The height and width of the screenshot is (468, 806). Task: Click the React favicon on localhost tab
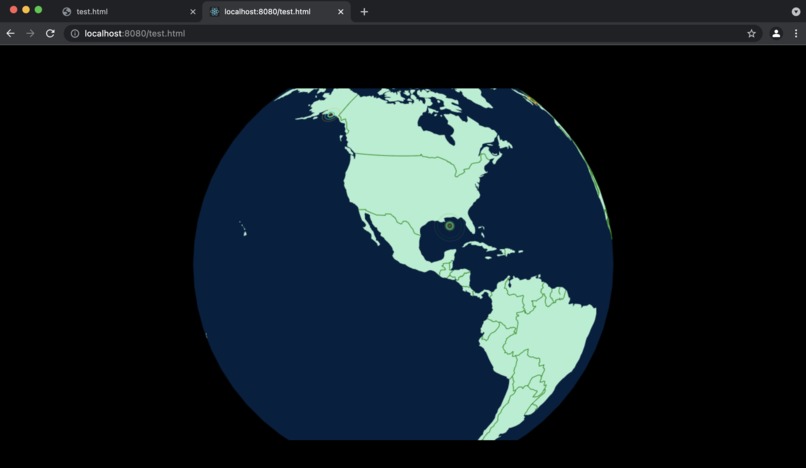(x=214, y=11)
